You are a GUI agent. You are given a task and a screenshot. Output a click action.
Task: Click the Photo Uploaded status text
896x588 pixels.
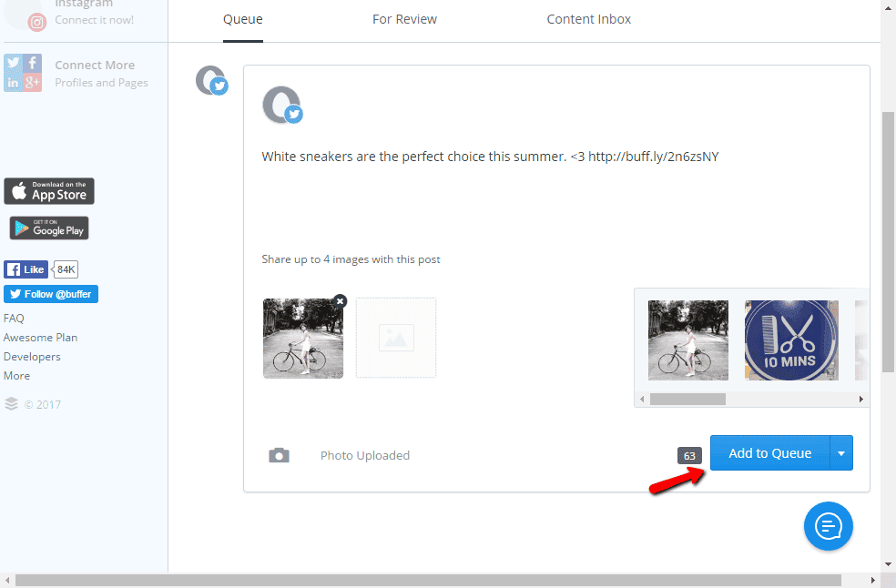coord(365,455)
